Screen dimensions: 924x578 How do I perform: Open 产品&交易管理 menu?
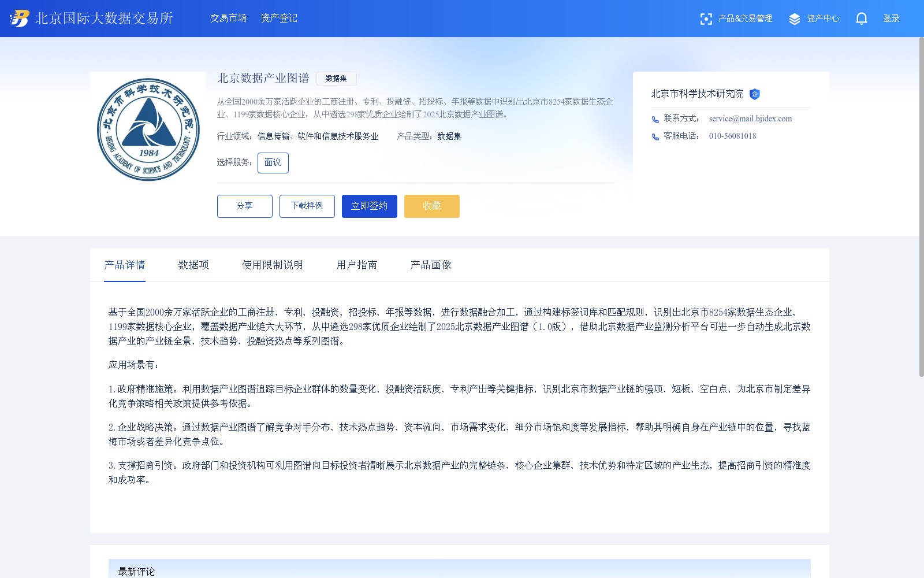745,18
